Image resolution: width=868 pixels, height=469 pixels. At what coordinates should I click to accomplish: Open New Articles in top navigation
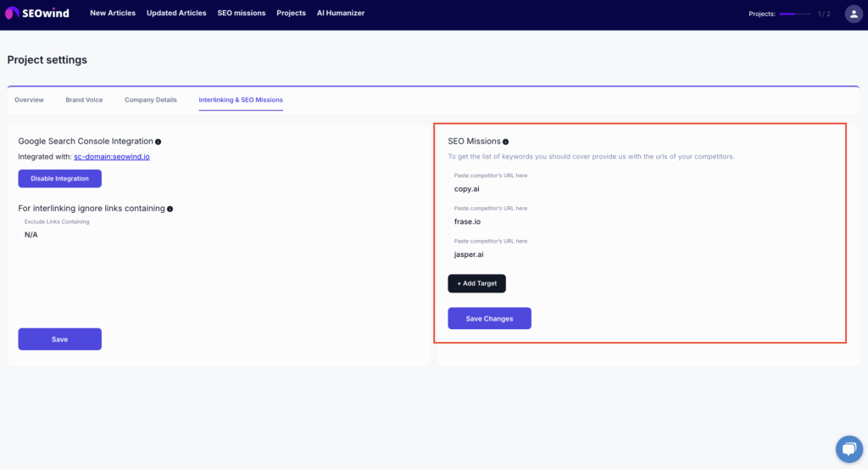[x=113, y=14]
